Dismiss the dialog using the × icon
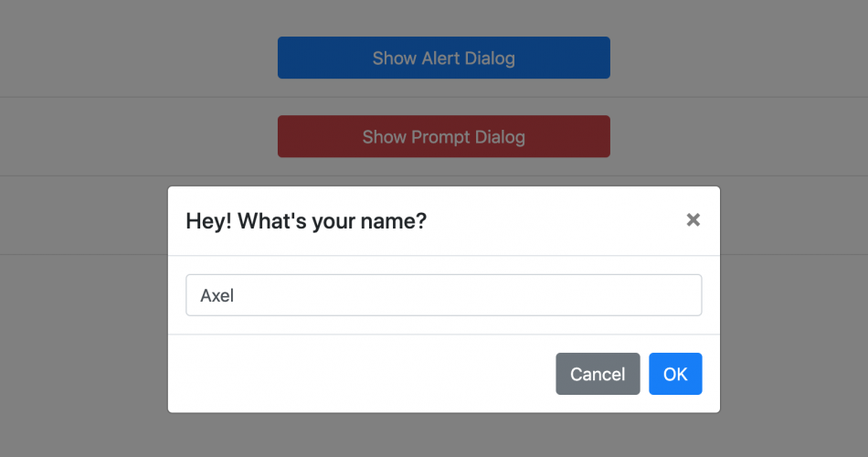868x457 pixels. click(x=693, y=220)
